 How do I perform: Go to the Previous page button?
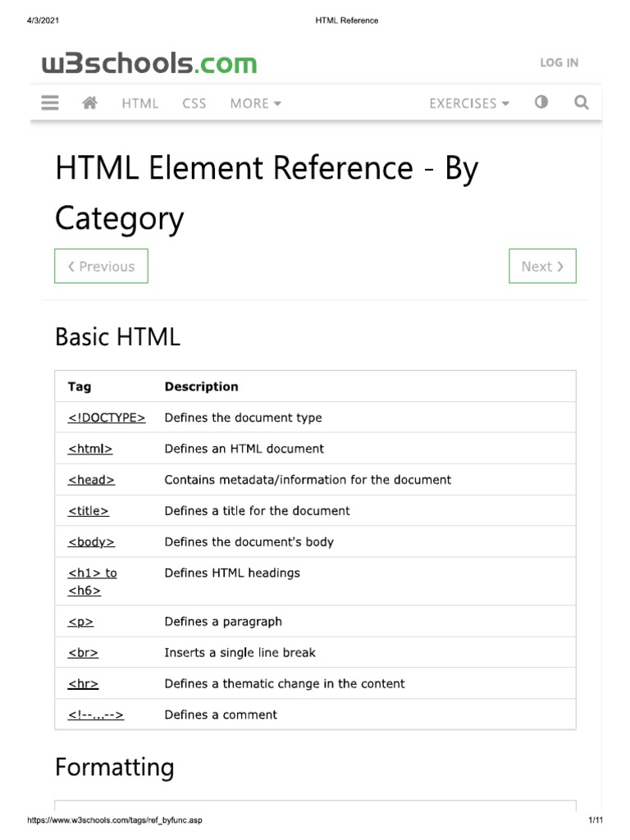tap(101, 266)
